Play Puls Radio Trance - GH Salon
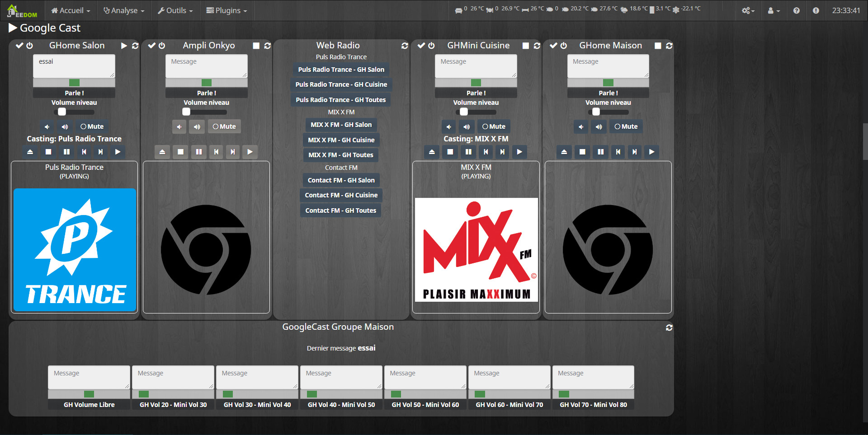The height and width of the screenshot is (435, 868). point(341,70)
